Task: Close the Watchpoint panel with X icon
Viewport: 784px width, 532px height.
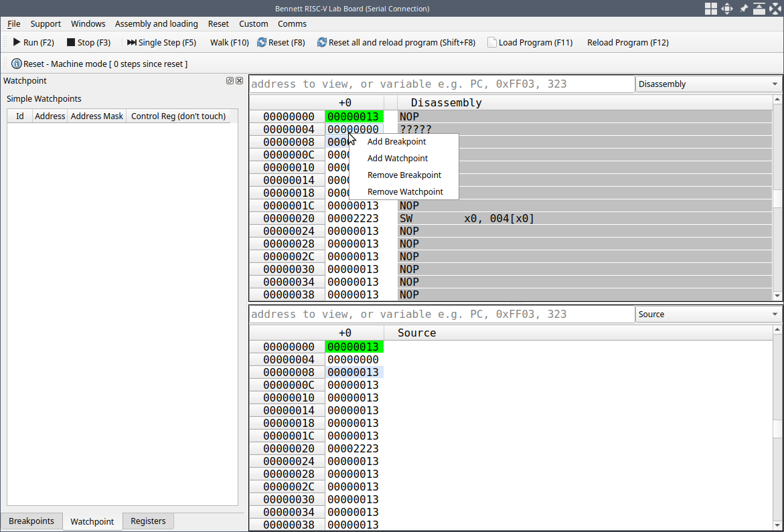Action: pos(239,81)
